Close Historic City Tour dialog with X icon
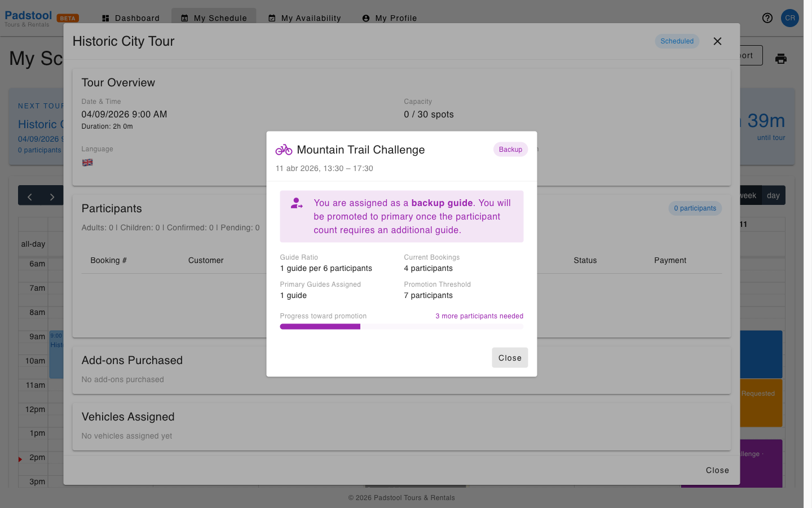This screenshot has width=812, height=508. tap(717, 41)
